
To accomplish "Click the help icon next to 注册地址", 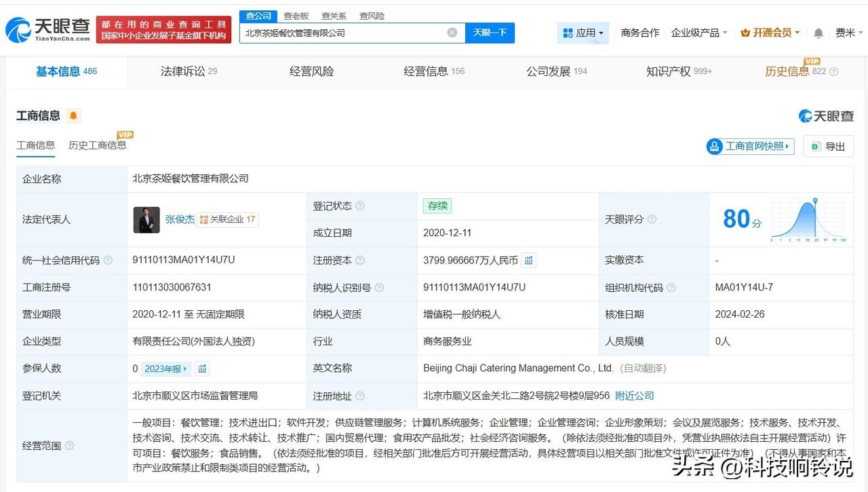I will pyautogui.click(x=360, y=396).
